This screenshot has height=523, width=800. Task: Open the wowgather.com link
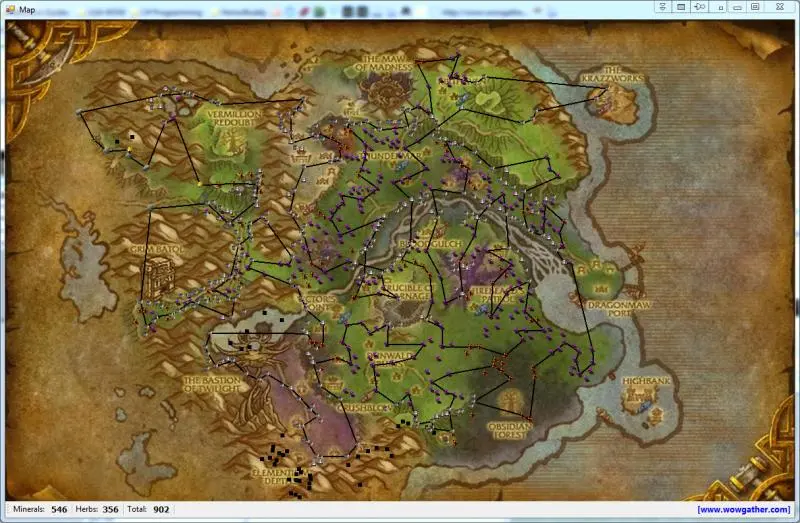744,509
